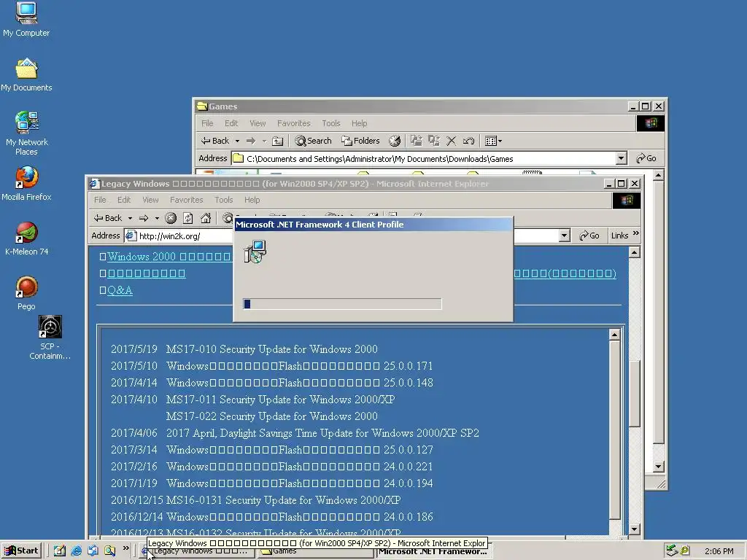Expand Links toolbar chevron in Internet Explorer
Image resolution: width=747 pixels, height=560 pixels.
coord(635,233)
